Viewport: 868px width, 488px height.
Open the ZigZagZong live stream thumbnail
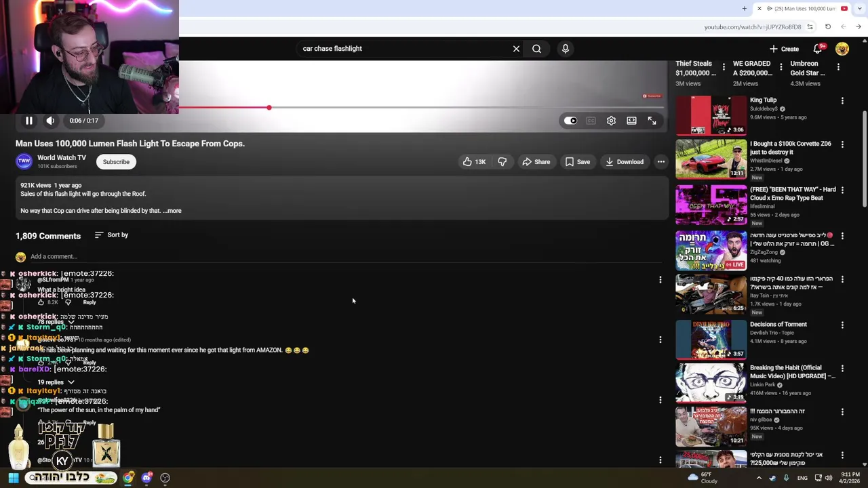coord(711,250)
